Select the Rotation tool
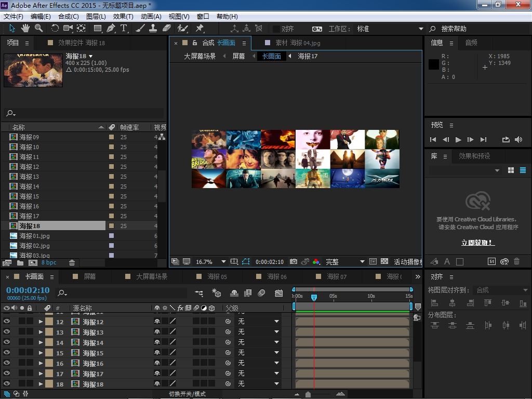Screen dimensions: 532x399 (55, 29)
